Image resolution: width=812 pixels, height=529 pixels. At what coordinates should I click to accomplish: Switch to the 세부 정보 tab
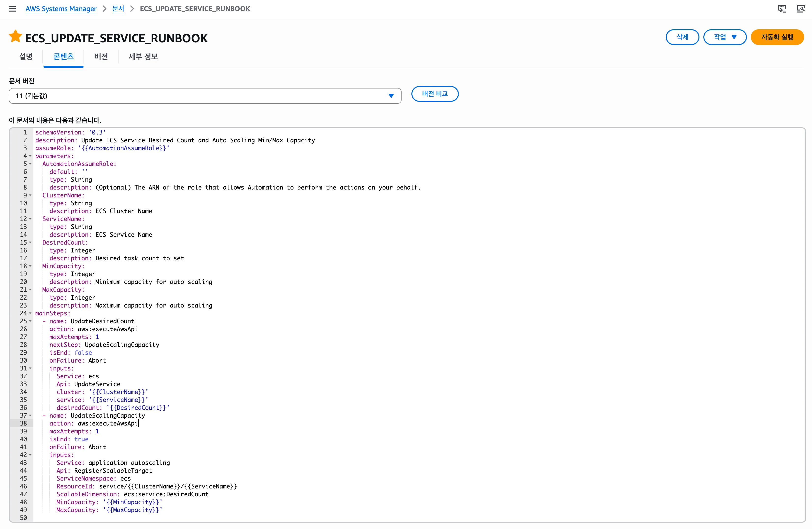pyautogui.click(x=143, y=56)
